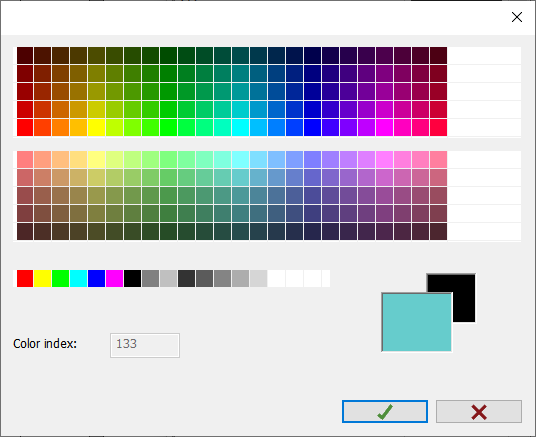This screenshot has height=437, width=536.
Task: Select the pure red swatch in bottom row
Action: (25, 278)
